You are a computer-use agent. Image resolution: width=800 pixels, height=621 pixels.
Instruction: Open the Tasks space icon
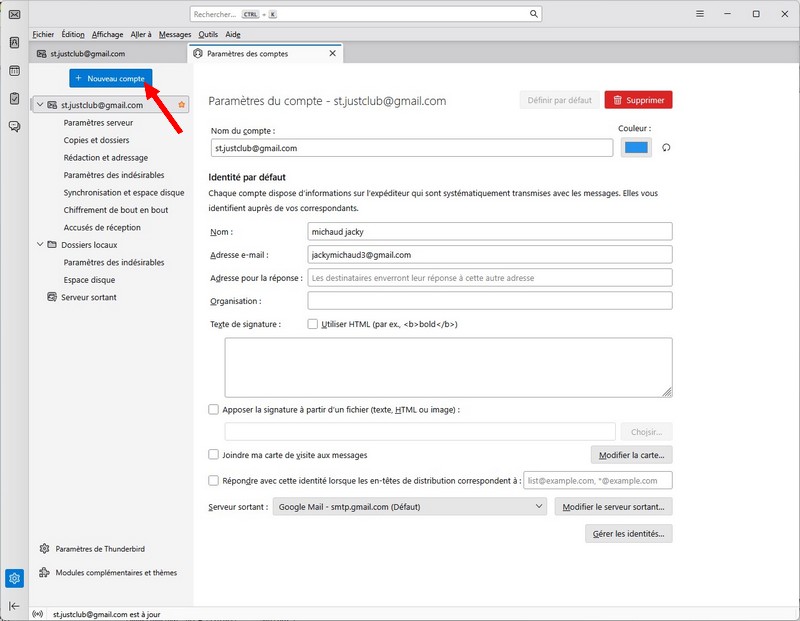pyautogui.click(x=14, y=98)
